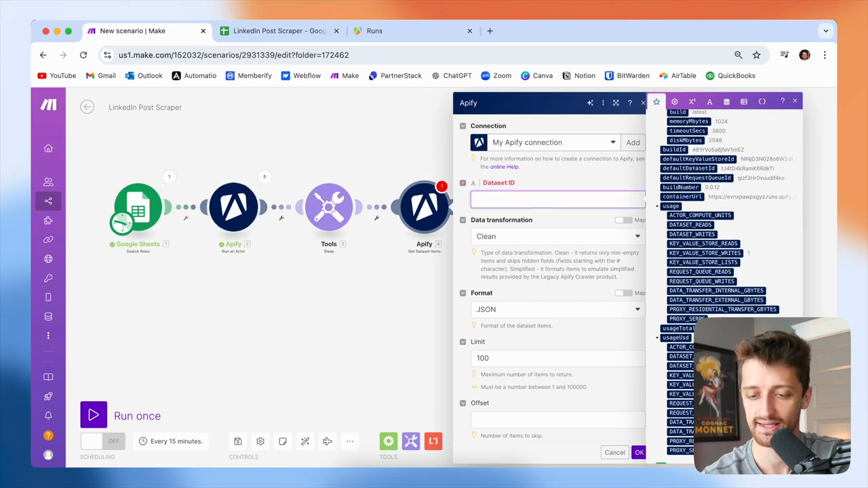Open the Chrome tab search chevron
Viewport: 868px width, 488px height.
[825, 30]
